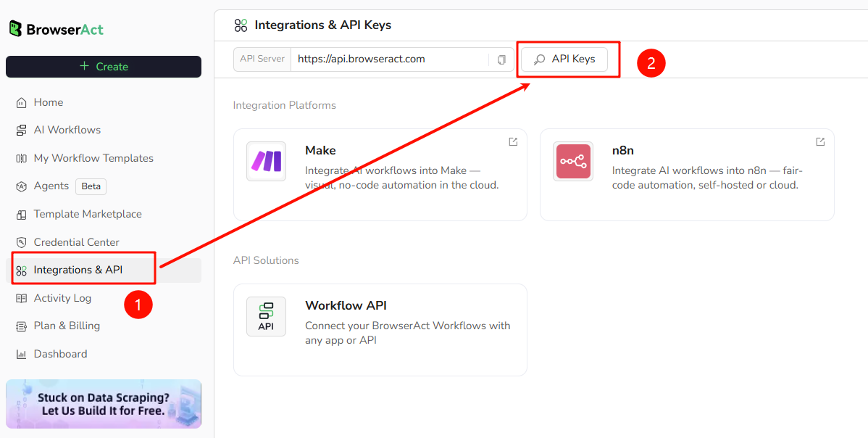Open the Agents sidebar item
This screenshot has height=438, width=868.
pyautogui.click(x=104, y=186)
